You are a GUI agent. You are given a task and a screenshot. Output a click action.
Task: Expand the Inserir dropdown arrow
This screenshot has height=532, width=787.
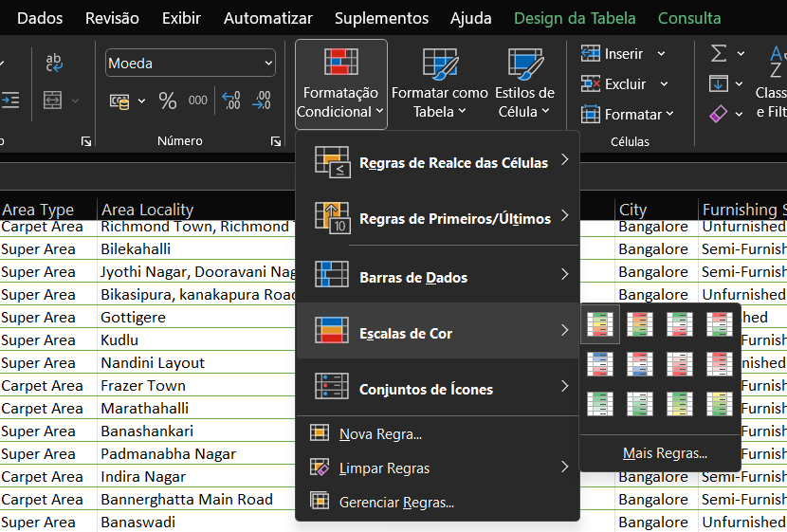point(662,54)
